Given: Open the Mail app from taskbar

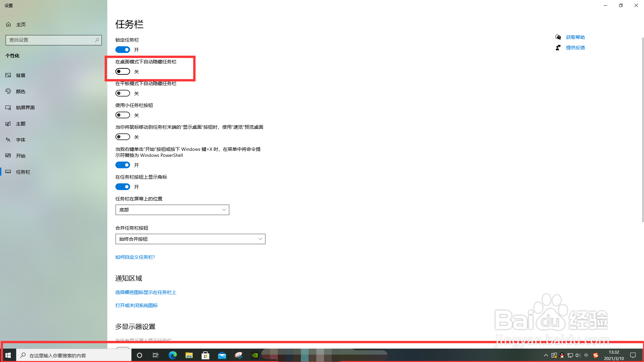Looking at the screenshot, I should tap(222, 355).
